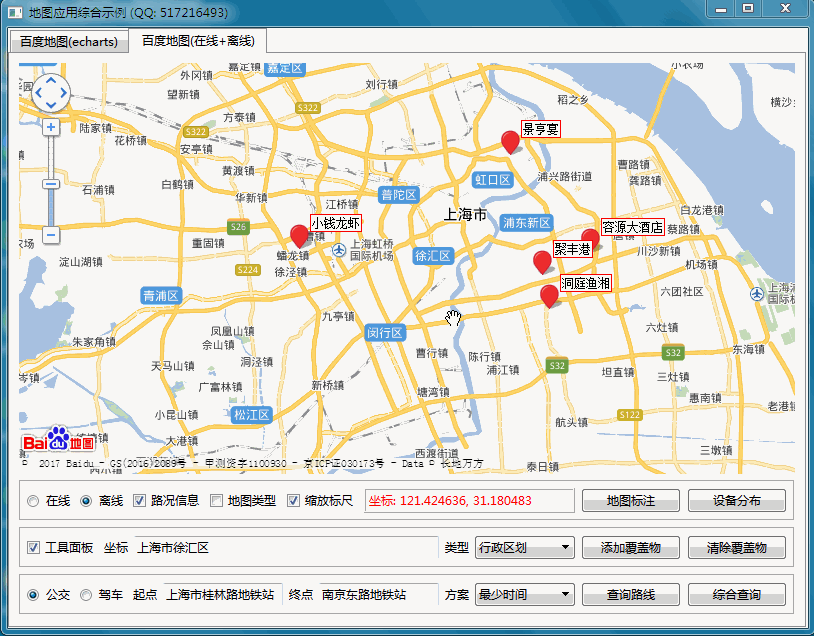This screenshot has height=636, width=814.
Task: Click the red marker for 小钱龙虾
Action: pos(299,236)
